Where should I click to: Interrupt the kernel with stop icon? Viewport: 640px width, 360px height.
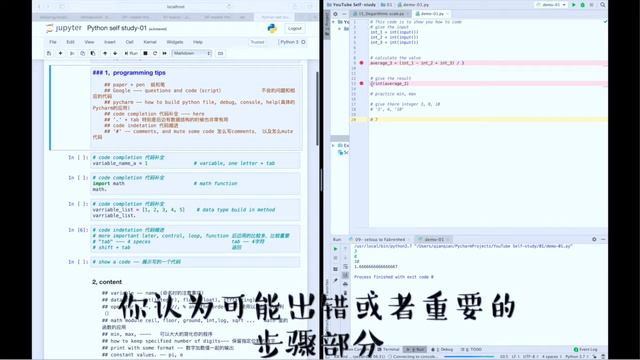[145, 53]
